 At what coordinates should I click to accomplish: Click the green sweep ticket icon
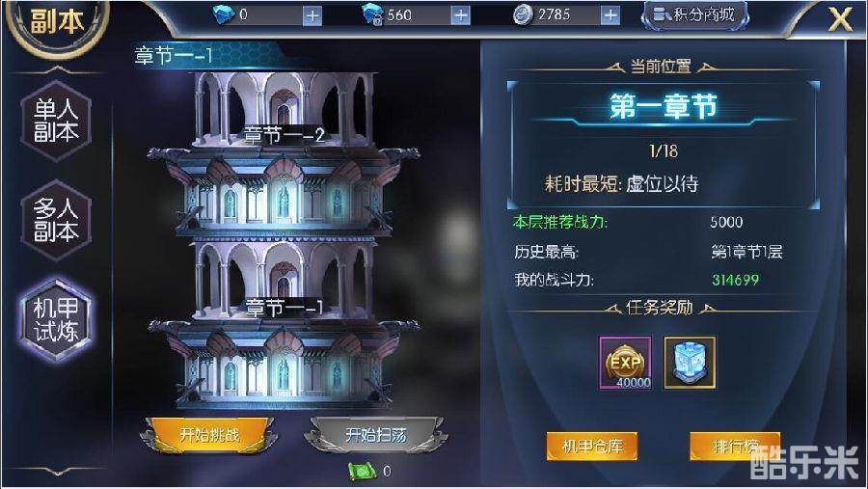[362, 472]
